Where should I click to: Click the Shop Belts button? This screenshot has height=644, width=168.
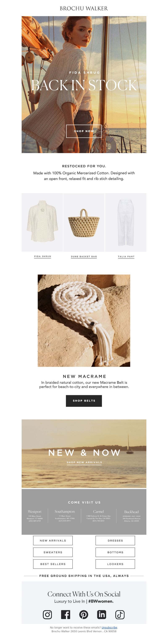[x=84, y=401]
